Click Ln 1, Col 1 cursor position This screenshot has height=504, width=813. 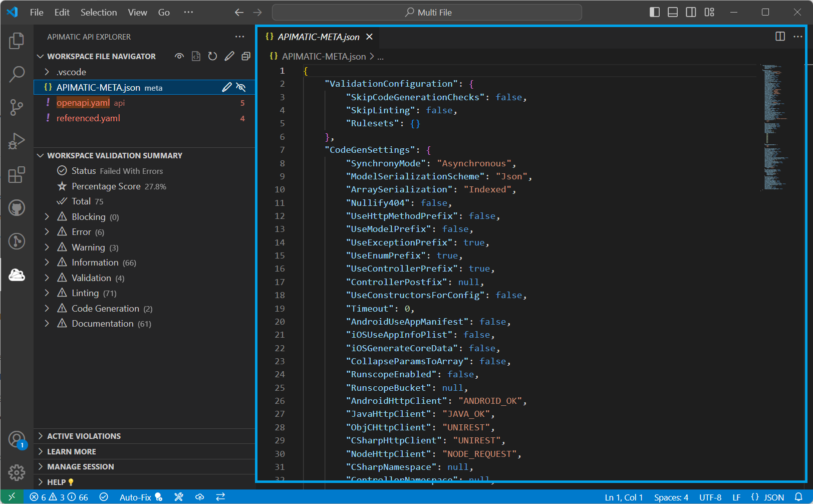coord(624,497)
